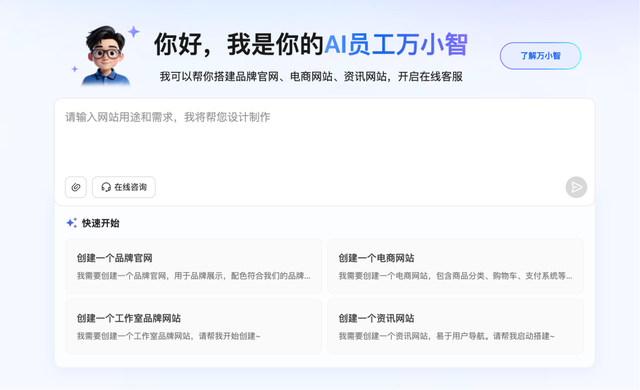The image size is (640, 390).
Task: Open the 了解万小智 button
Action: 540,56
